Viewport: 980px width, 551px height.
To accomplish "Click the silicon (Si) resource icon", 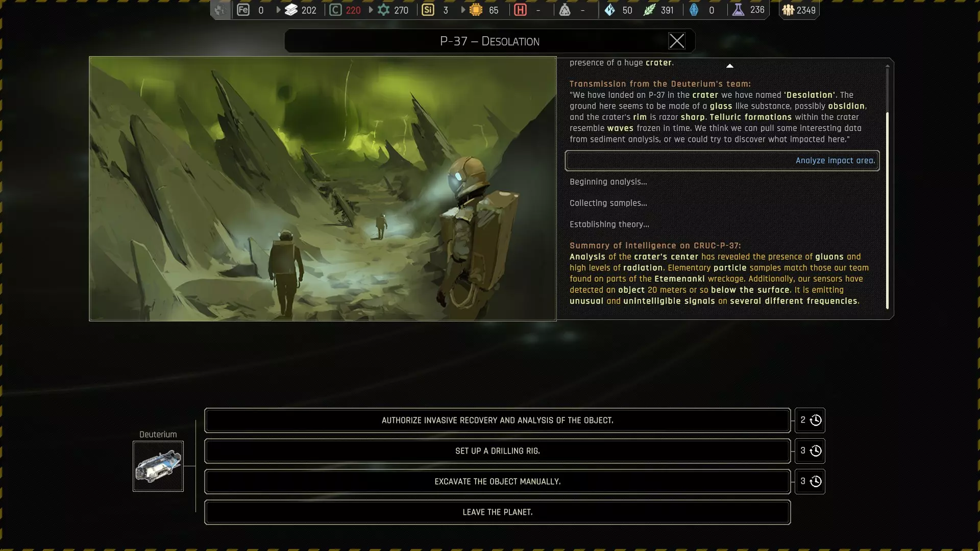I will point(428,10).
